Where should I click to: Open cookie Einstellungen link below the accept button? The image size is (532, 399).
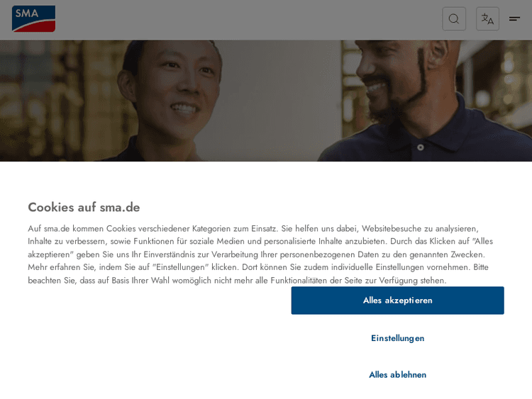(397, 338)
